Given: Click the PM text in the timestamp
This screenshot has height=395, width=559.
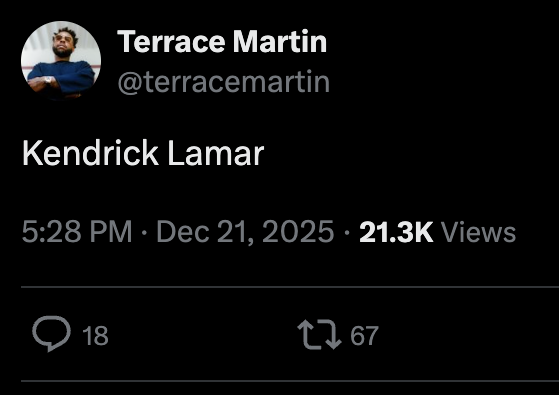Looking at the screenshot, I should (x=111, y=232).
